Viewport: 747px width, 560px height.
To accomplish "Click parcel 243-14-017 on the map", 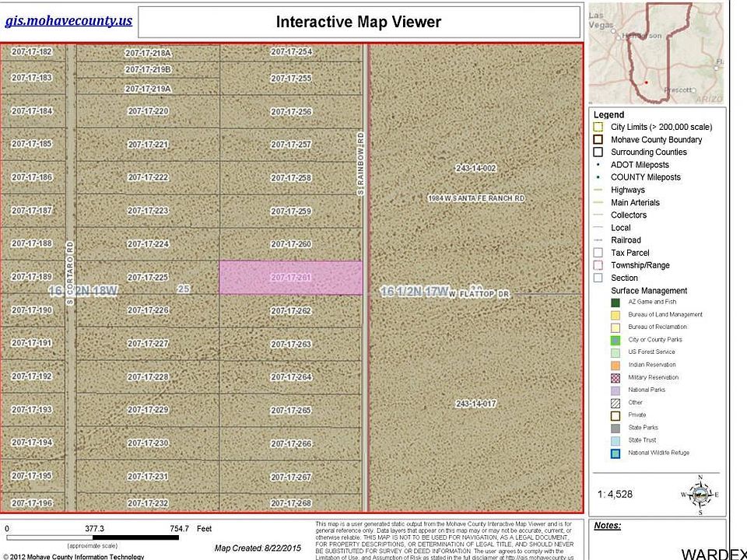I will pos(475,404).
